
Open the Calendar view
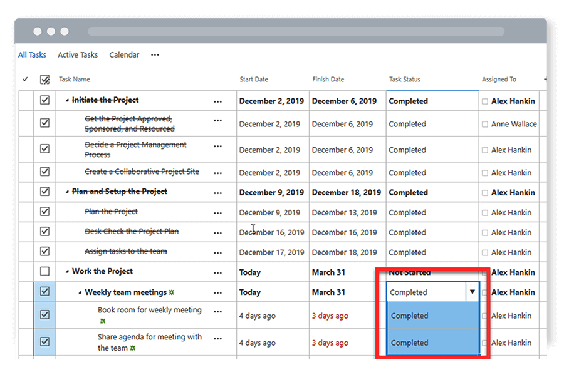click(123, 55)
